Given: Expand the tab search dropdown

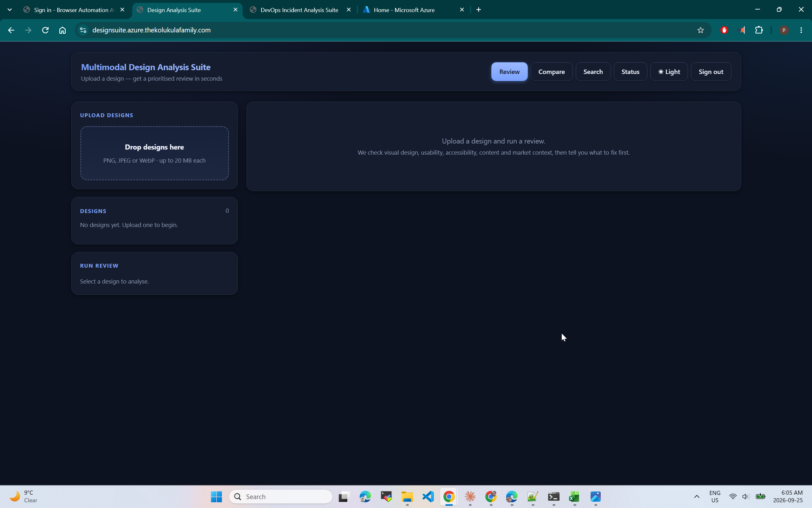Looking at the screenshot, I should click(10, 10).
